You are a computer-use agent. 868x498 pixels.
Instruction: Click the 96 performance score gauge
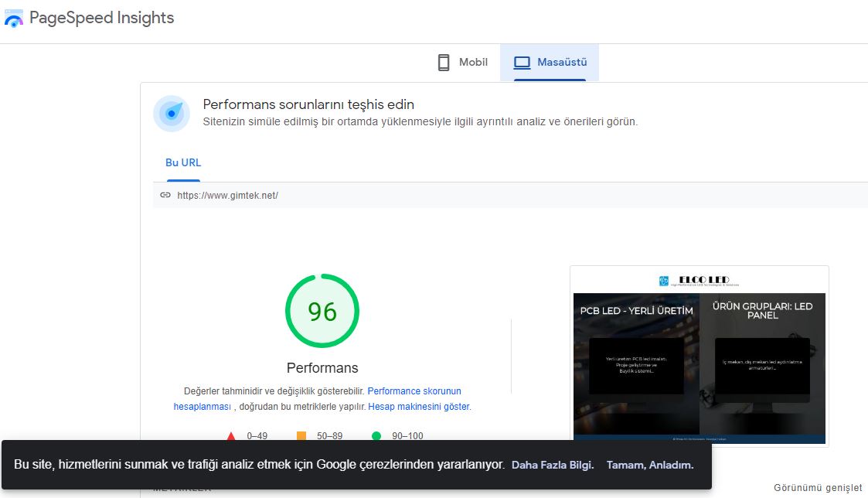coord(322,311)
